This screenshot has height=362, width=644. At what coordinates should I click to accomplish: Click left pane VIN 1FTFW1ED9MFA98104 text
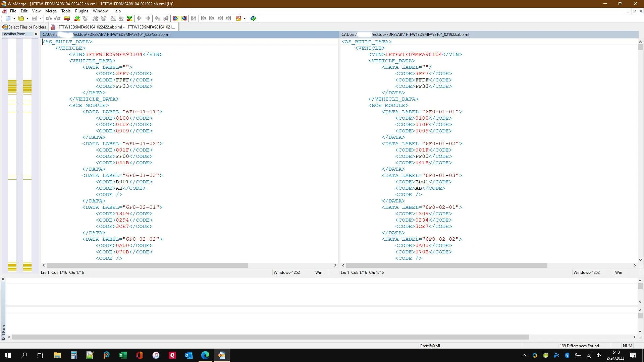[114, 54]
